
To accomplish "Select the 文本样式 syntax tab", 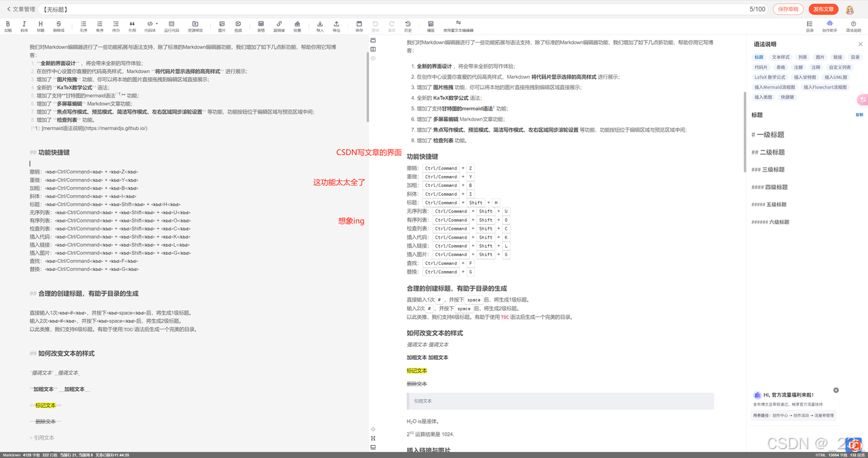I will coord(781,58).
